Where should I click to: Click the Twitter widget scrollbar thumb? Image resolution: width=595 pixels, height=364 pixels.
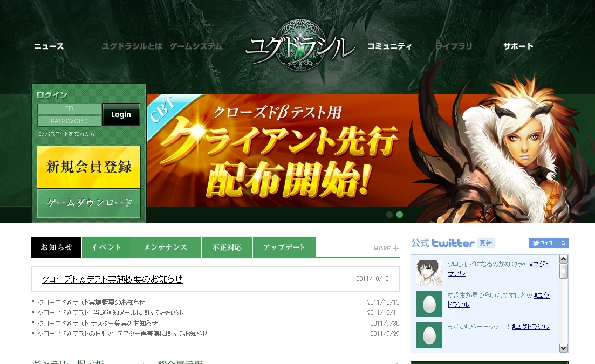pyautogui.click(x=564, y=271)
